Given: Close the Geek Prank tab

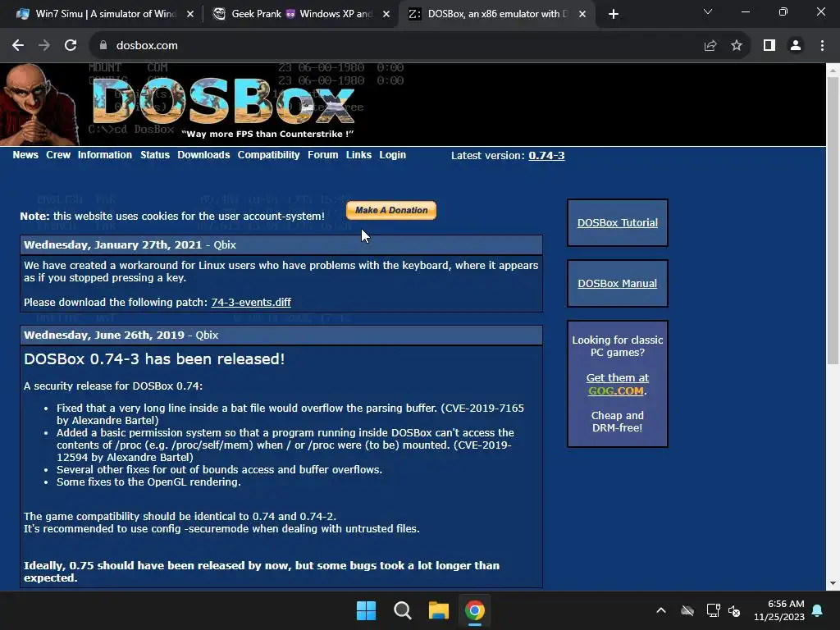Looking at the screenshot, I should 386,14.
